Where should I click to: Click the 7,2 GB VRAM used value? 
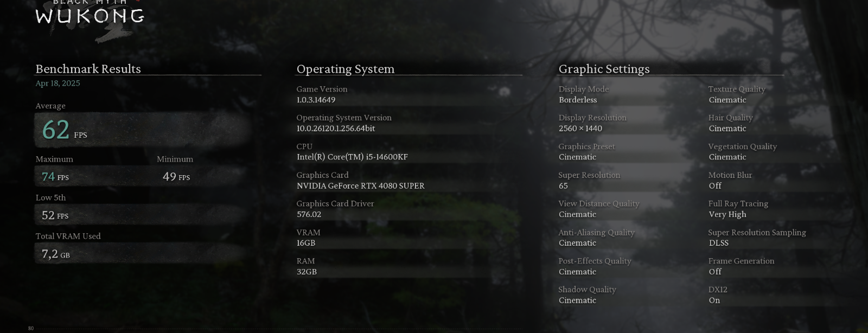click(55, 254)
